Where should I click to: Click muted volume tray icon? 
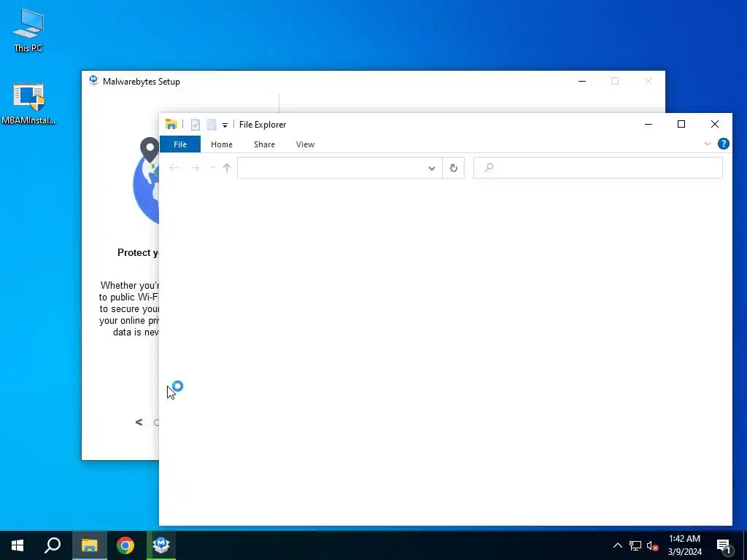[652, 545]
